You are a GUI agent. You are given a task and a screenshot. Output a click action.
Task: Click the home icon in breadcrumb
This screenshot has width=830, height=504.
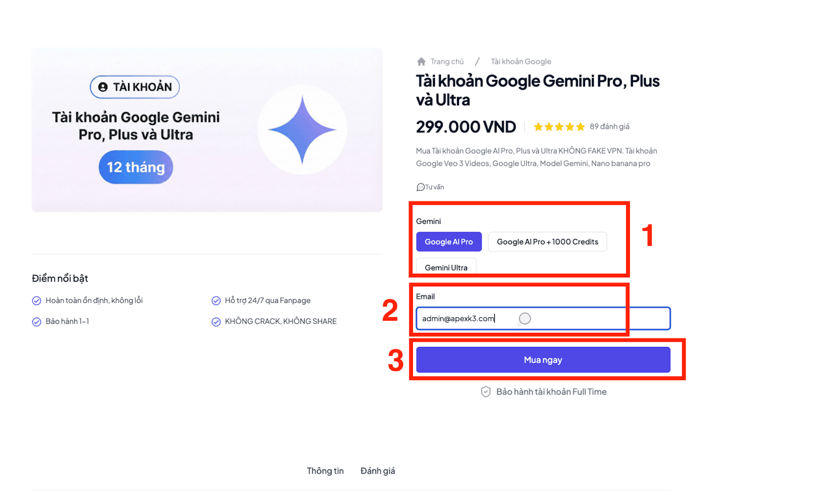point(421,62)
